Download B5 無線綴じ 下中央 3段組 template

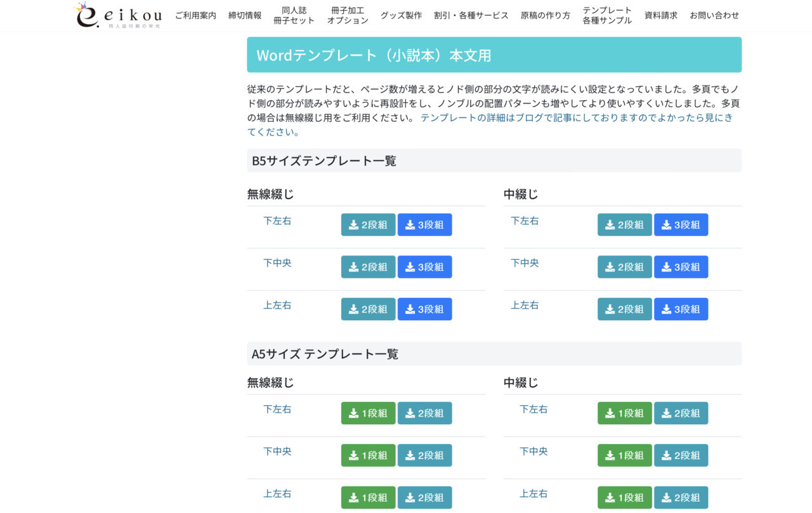(424, 267)
